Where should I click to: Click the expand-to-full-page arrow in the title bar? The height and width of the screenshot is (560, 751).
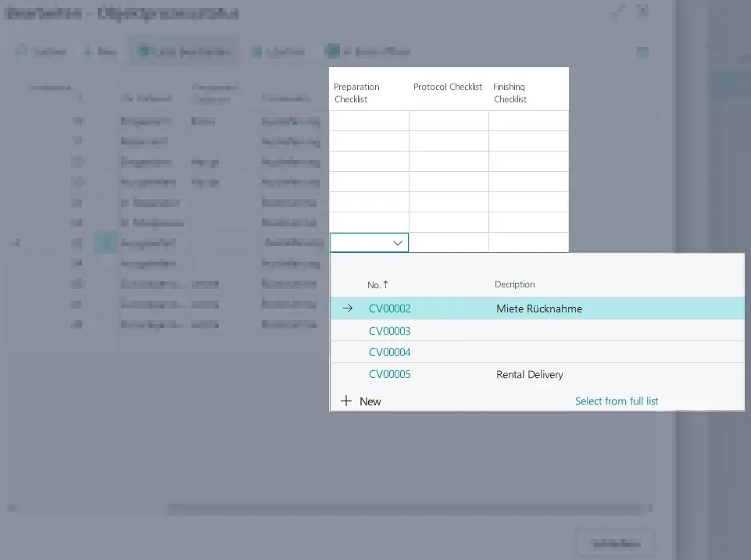coord(618,11)
